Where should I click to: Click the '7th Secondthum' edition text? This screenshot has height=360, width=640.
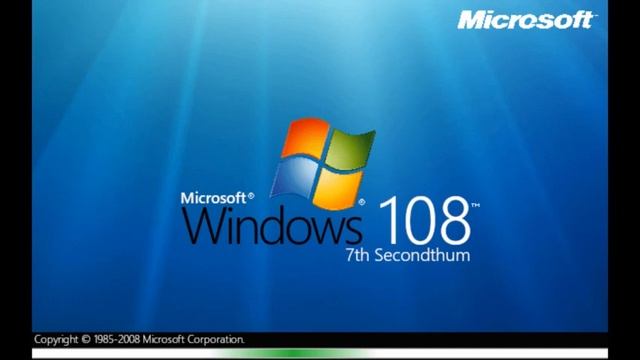(x=408, y=255)
